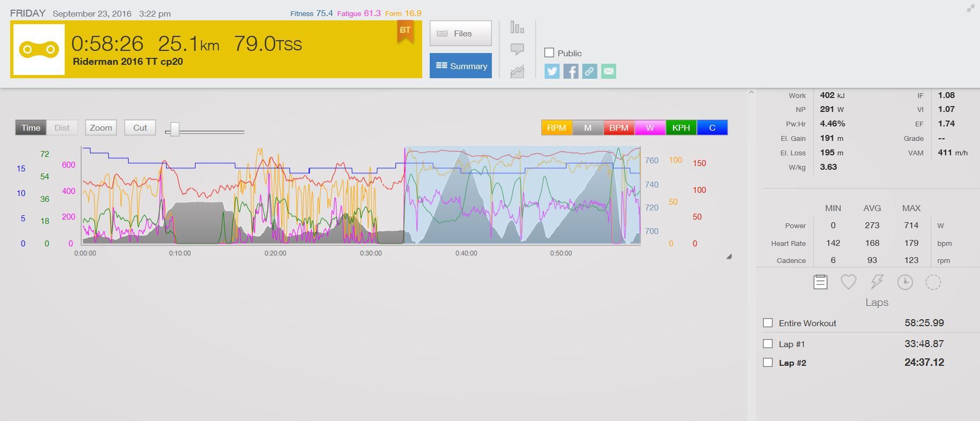Click the chart Cut button

point(140,127)
